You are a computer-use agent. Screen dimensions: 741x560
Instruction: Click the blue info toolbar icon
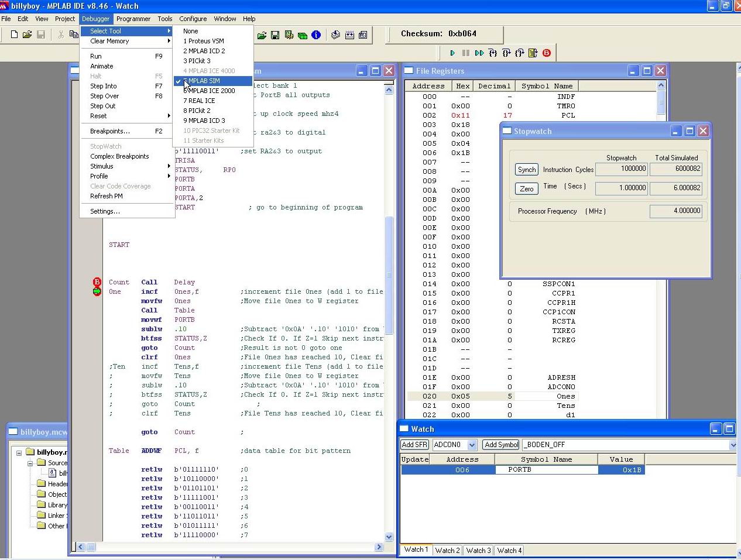point(316,35)
